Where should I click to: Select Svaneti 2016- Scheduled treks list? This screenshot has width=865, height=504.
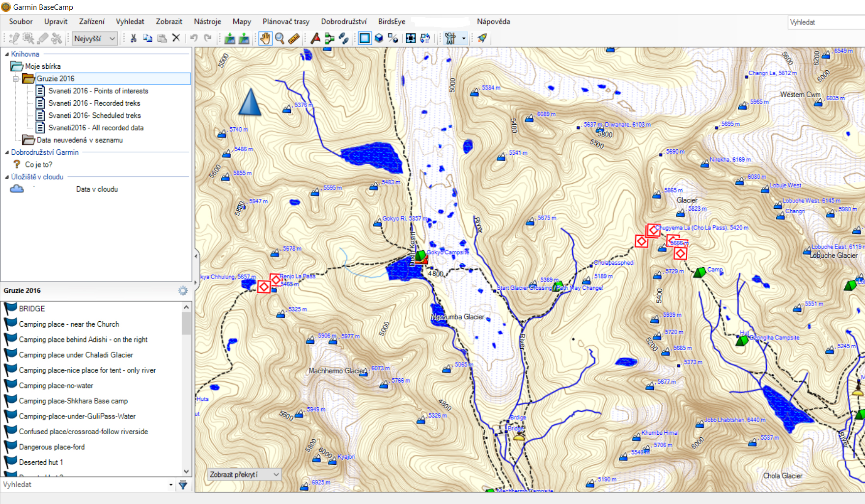(x=95, y=115)
